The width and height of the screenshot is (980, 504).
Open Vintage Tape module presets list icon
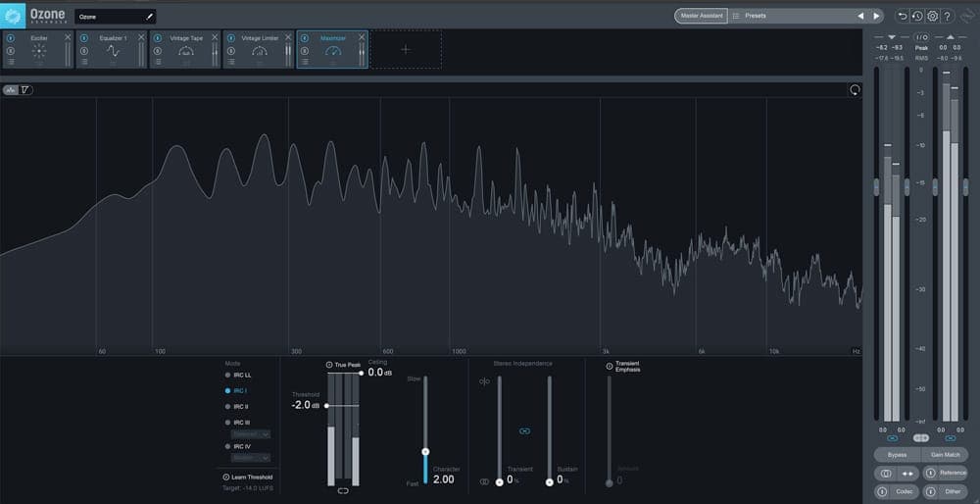[157, 62]
